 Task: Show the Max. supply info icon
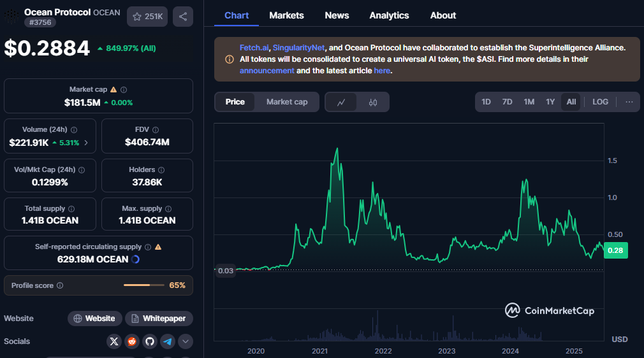click(168, 209)
